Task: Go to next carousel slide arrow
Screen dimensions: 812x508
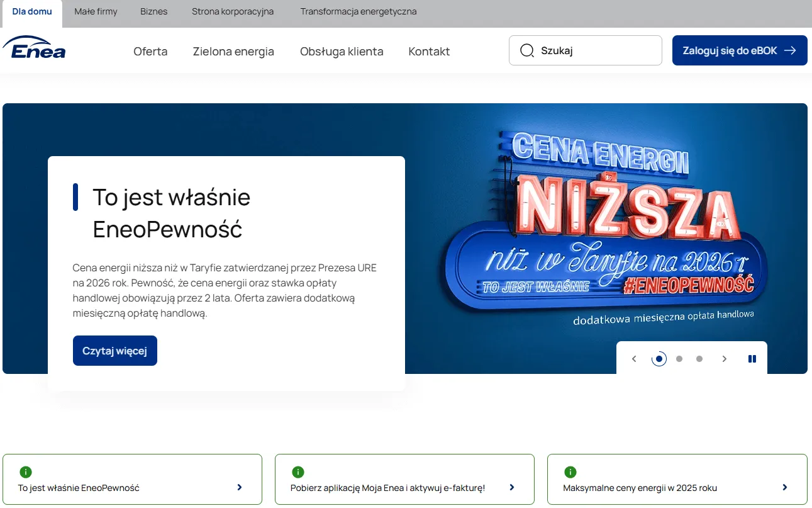Action: 725,359
